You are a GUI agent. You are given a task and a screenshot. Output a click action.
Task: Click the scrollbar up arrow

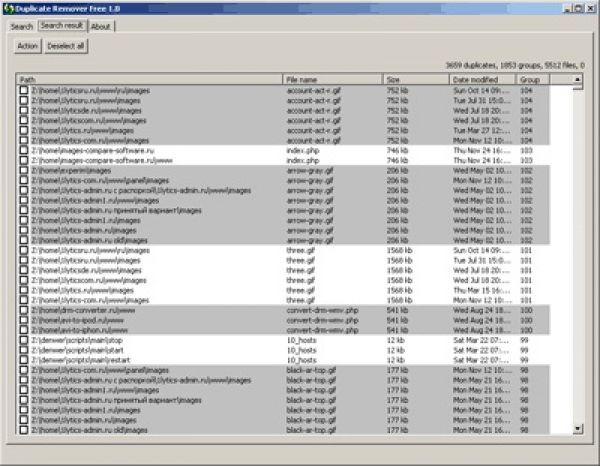coord(578,79)
